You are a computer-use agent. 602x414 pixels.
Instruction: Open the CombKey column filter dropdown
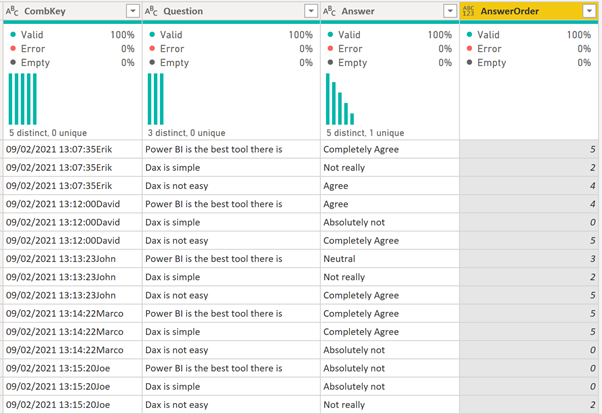[133, 11]
